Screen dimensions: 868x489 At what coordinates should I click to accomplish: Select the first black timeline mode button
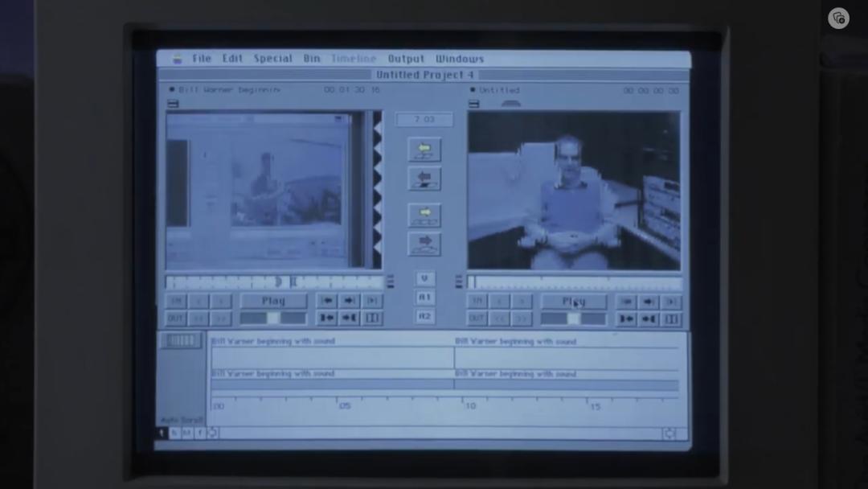click(x=162, y=433)
